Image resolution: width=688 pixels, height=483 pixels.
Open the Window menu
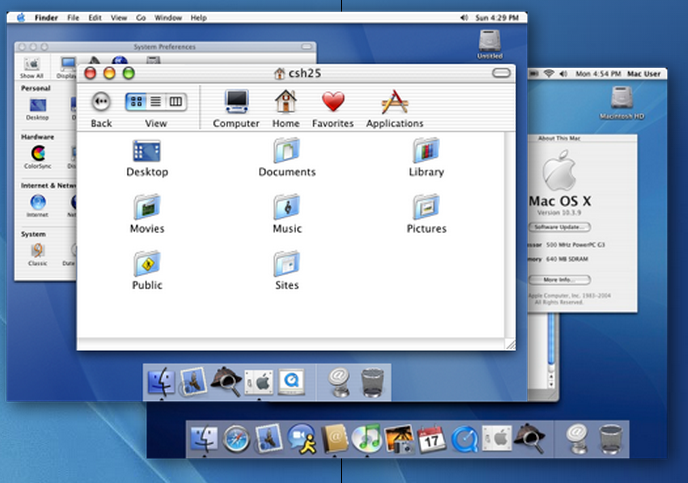point(168,18)
